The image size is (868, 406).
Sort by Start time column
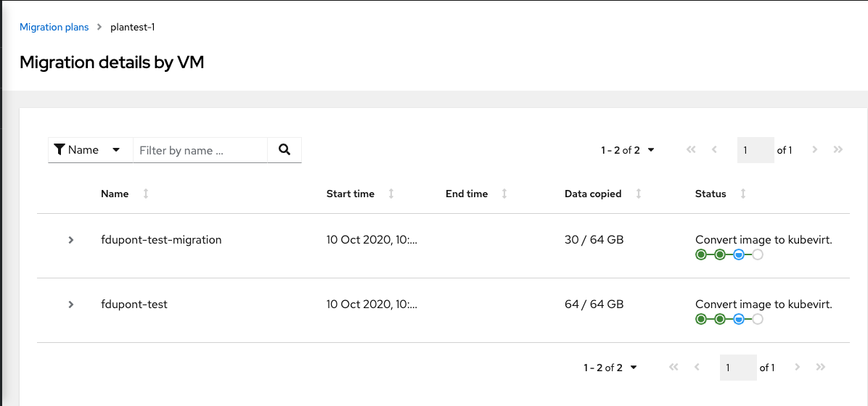pyautogui.click(x=392, y=194)
